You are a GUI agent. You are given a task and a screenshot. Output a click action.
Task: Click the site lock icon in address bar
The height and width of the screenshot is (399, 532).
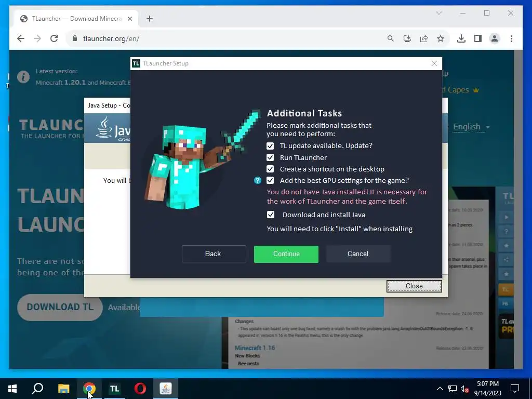pyautogui.click(x=75, y=38)
